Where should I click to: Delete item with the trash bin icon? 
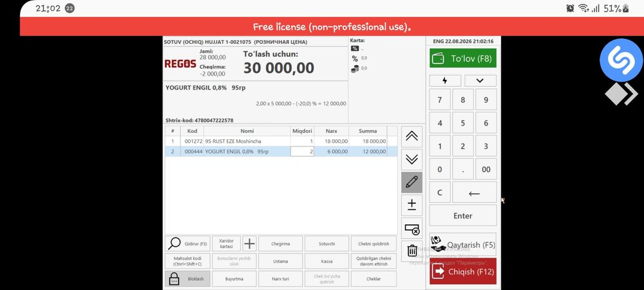[x=412, y=251]
